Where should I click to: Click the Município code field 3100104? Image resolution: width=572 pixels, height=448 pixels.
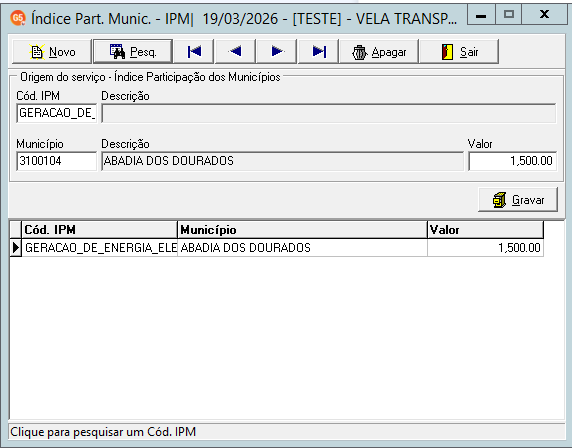[x=57, y=161]
